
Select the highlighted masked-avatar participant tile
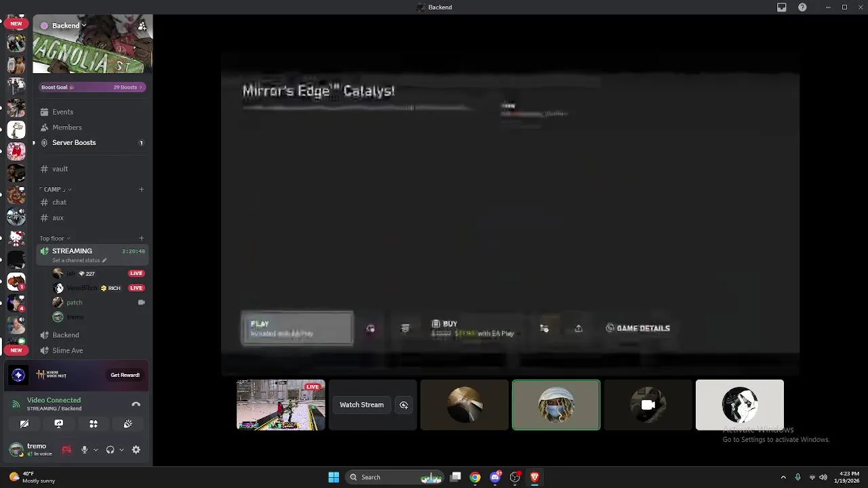[x=556, y=405]
